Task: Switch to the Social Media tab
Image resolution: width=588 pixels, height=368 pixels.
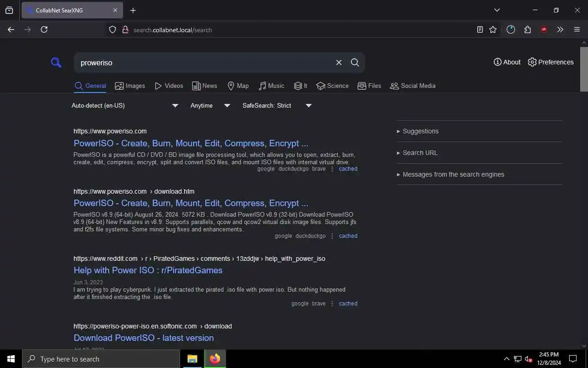Action: pos(413,86)
